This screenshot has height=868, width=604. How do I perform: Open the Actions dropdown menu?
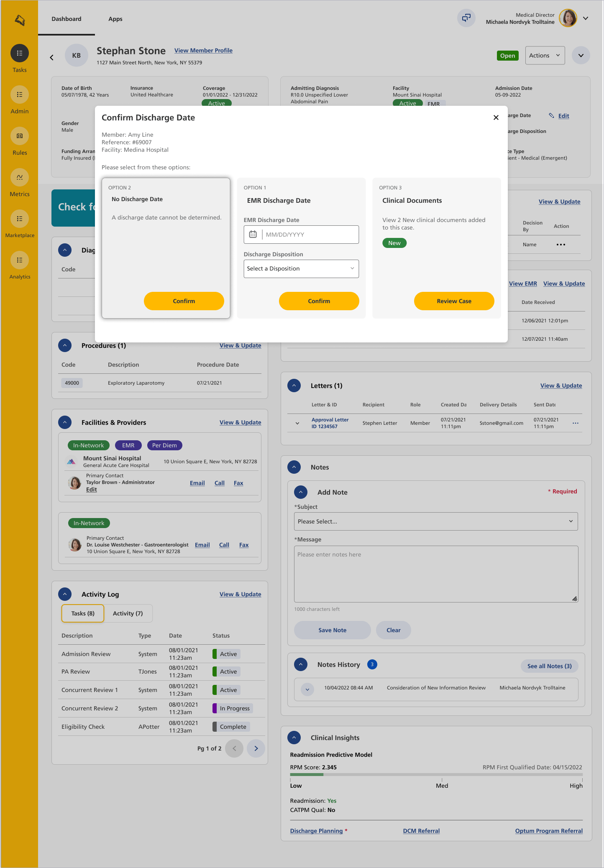pos(545,56)
